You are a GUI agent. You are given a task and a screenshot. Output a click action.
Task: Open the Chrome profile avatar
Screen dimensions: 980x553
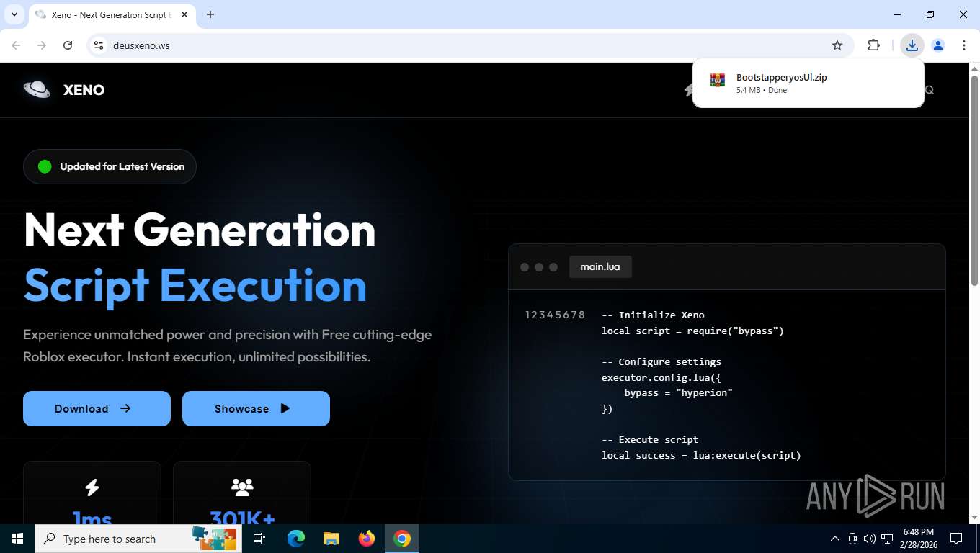click(938, 45)
